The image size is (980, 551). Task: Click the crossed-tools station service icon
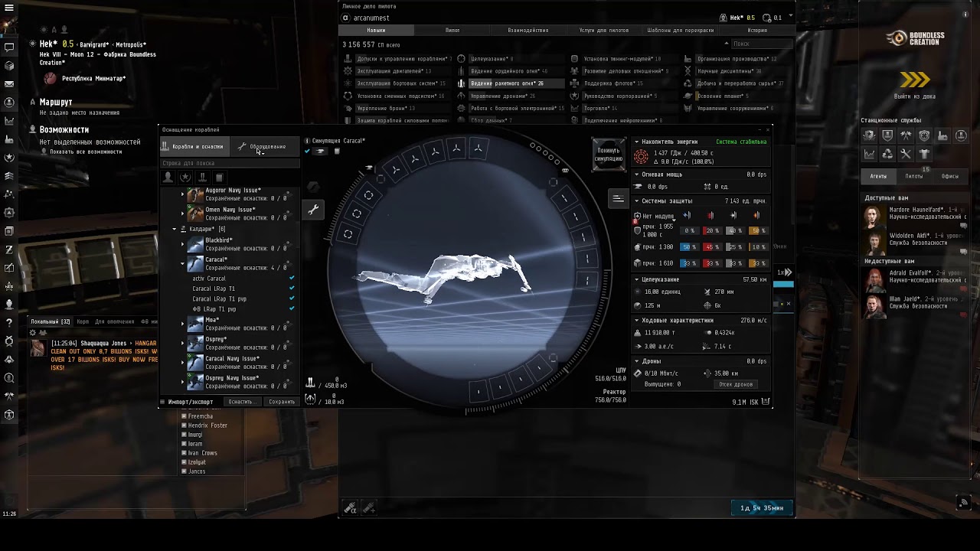906,135
